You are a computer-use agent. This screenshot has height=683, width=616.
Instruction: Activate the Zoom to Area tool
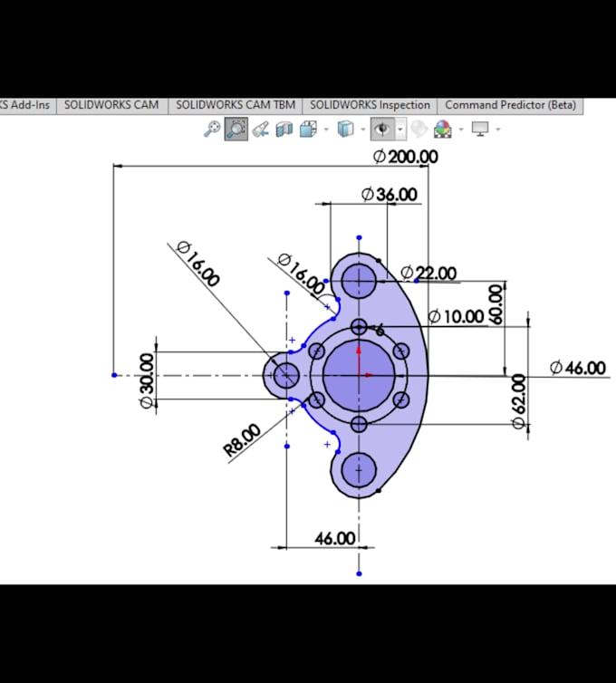236,129
